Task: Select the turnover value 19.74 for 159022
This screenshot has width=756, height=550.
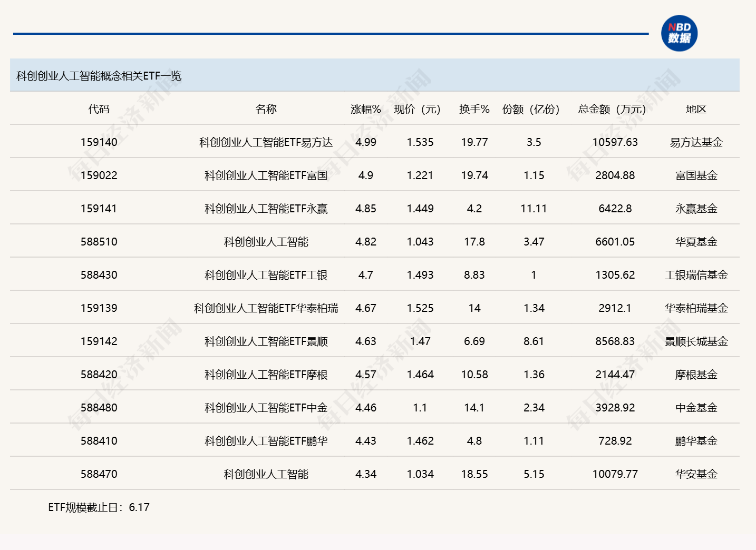Action: [474, 175]
